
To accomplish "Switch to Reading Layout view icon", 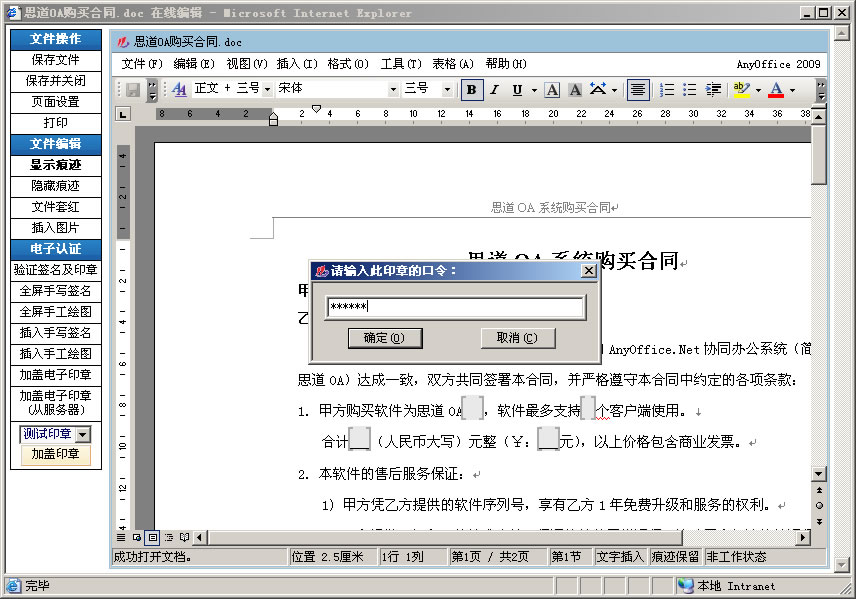I will (185, 537).
